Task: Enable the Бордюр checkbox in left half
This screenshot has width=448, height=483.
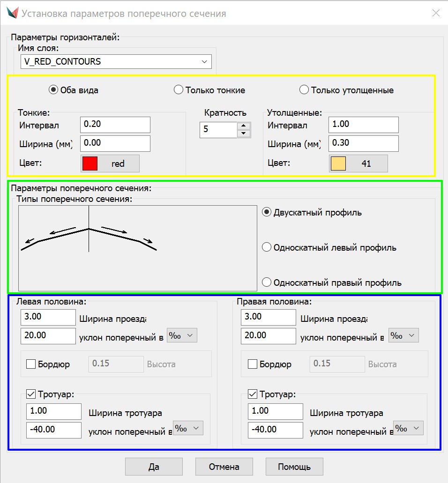Action: pyautogui.click(x=31, y=364)
